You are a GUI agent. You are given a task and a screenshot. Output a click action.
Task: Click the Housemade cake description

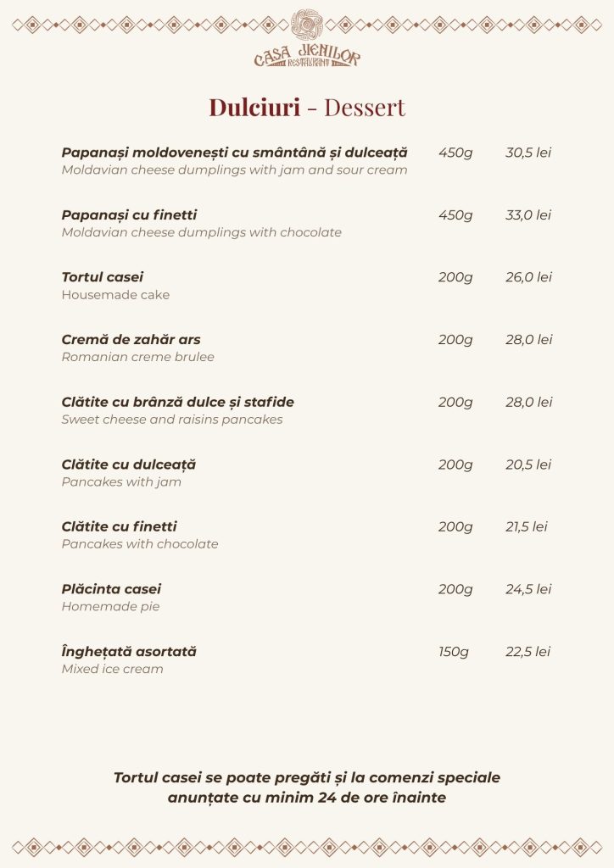click(x=115, y=295)
